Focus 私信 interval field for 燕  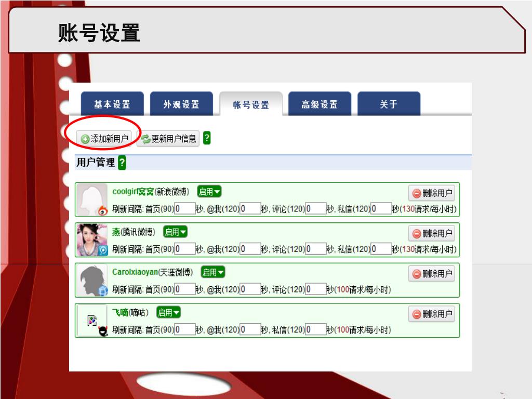(x=381, y=249)
